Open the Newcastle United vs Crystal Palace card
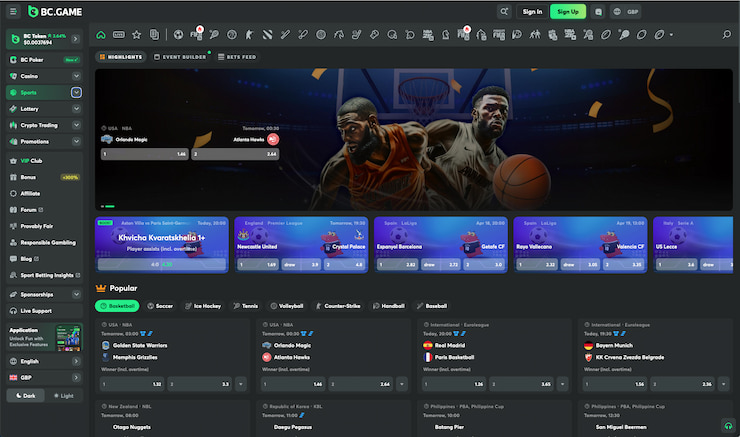The image size is (740, 437). (x=301, y=245)
